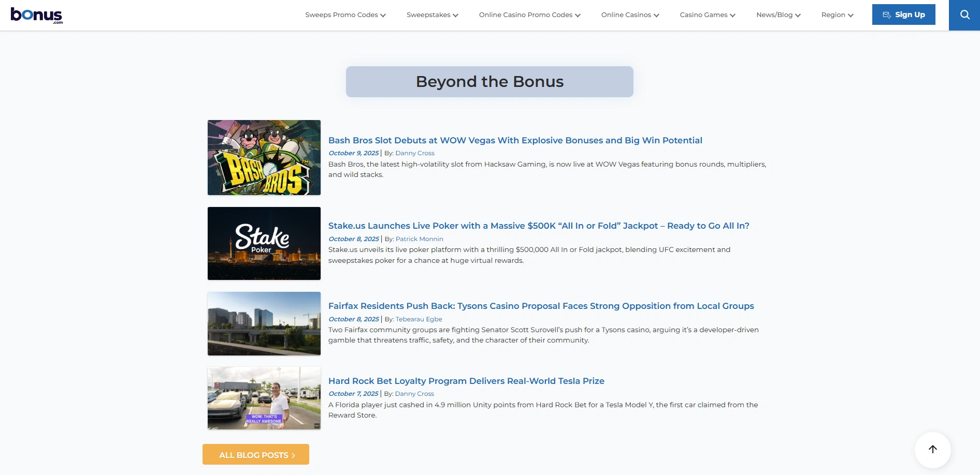980x475 pixels.
Task: Click the scroll-to-top arrow button
Action: pos(932,450)
